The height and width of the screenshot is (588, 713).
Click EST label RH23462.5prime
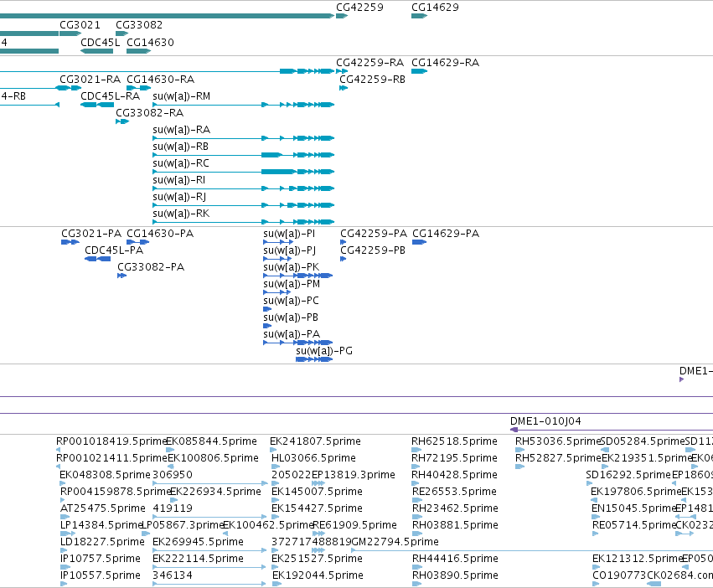455,508
